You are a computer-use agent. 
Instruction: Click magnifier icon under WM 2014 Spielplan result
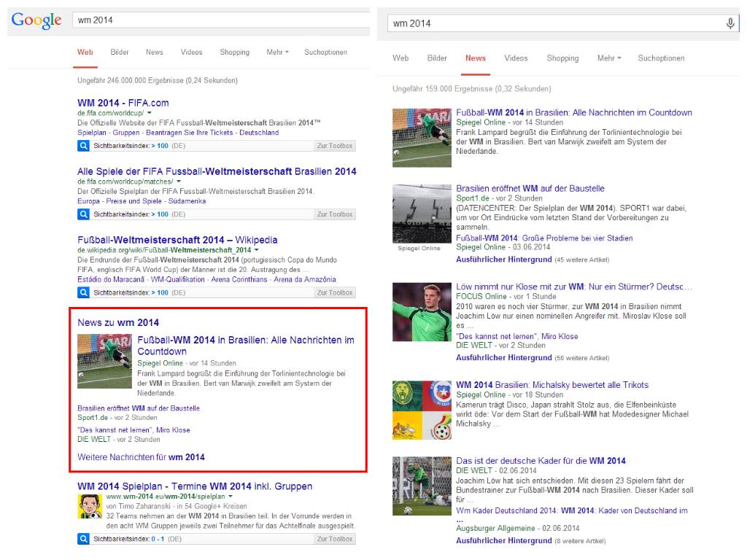tap(83, 539)
